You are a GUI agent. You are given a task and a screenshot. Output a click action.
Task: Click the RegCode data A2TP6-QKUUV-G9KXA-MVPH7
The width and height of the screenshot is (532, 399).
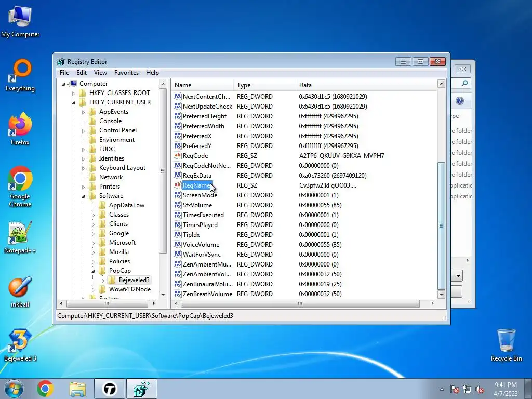point(342,155)
